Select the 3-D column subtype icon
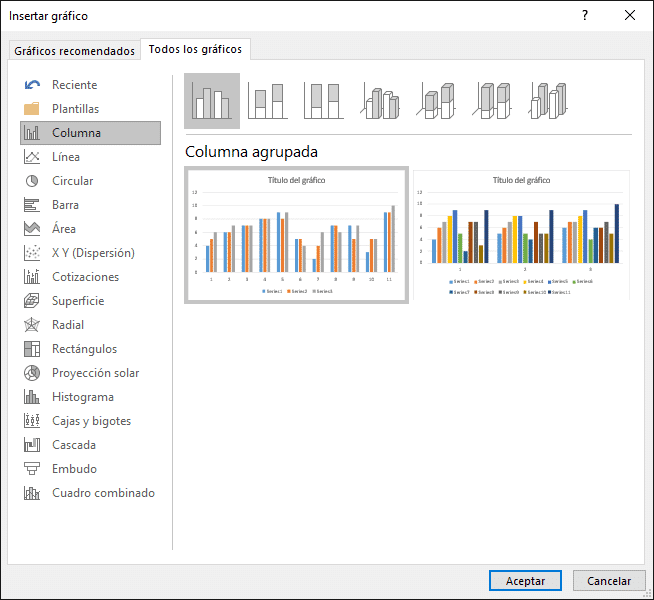This screenshot has width=654, height=600. (x=549, y=101)
